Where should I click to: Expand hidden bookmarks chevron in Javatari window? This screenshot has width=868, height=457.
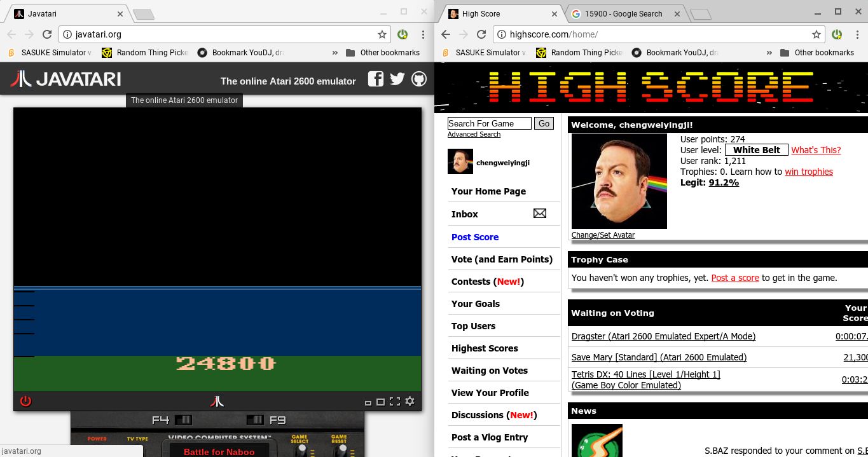point(334,53)
